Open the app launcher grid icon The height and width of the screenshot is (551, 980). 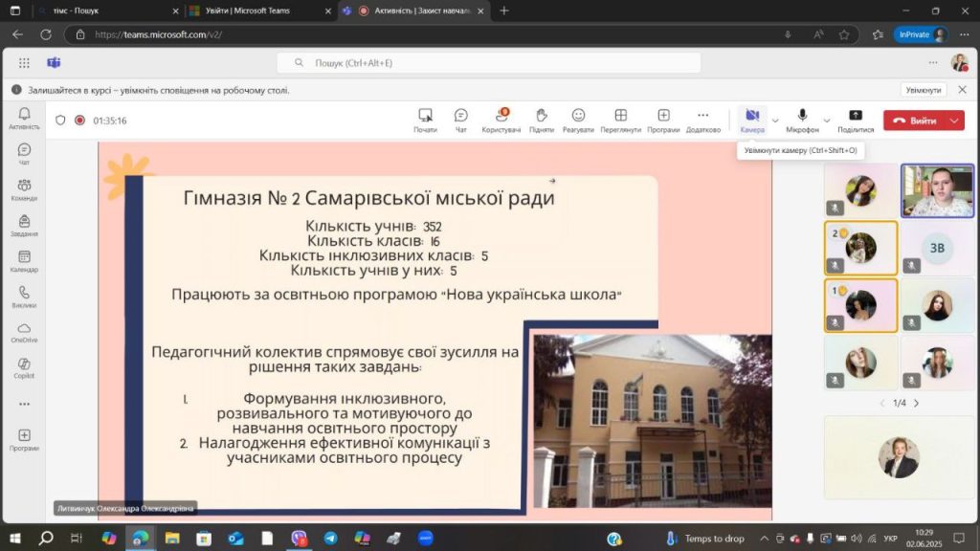coord(24,62)
